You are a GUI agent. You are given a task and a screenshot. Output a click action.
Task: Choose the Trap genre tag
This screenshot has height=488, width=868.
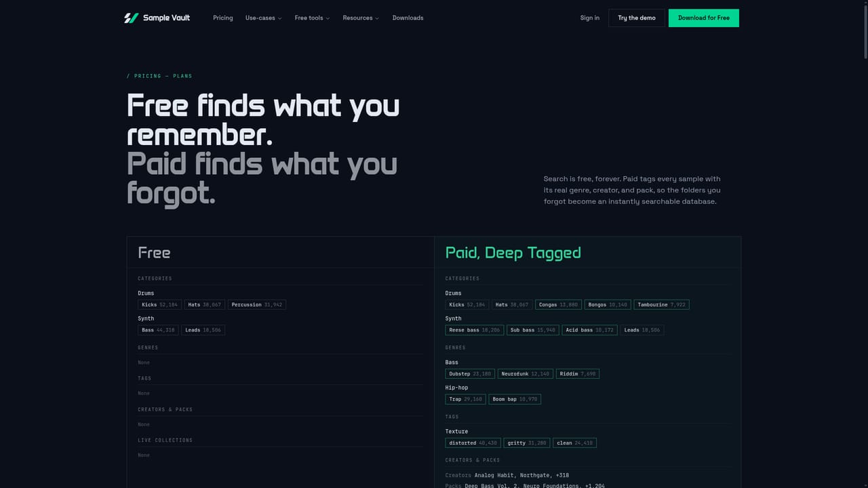click(465, 399)
